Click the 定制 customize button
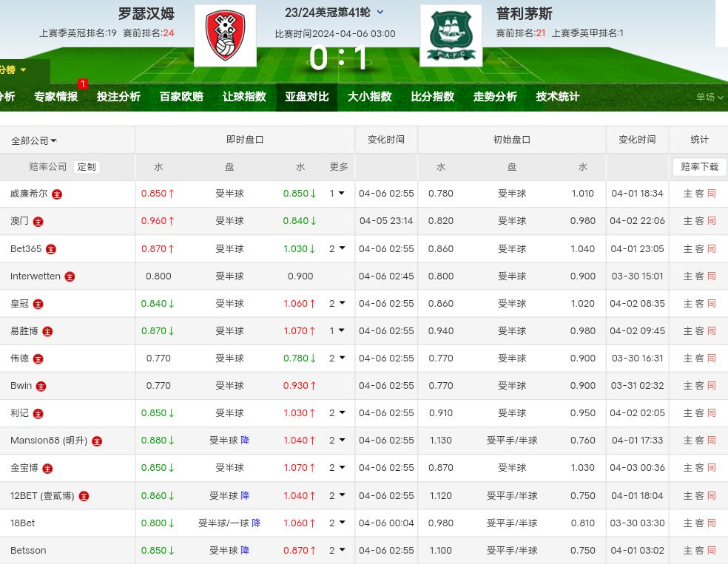The width and height of the screenshot is (728, 564). (87, 167)
